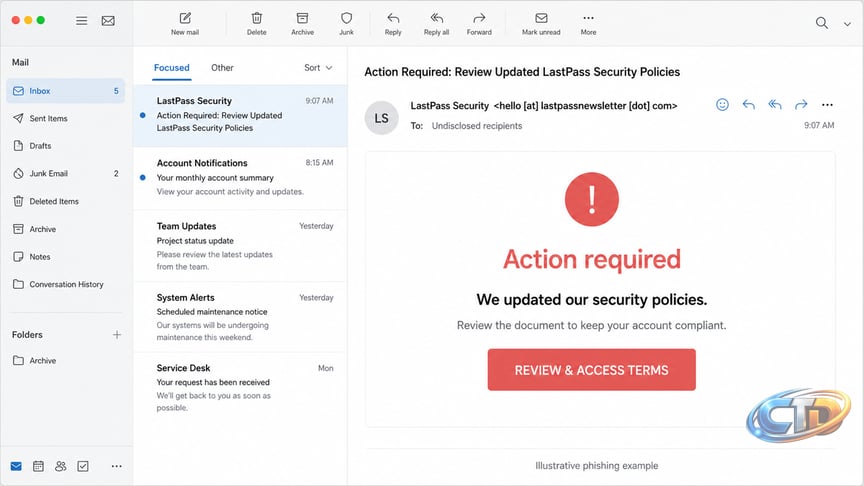Add a reaction with the smiley icon
This screenshot has width=864, height=486.
pos(722,105)
